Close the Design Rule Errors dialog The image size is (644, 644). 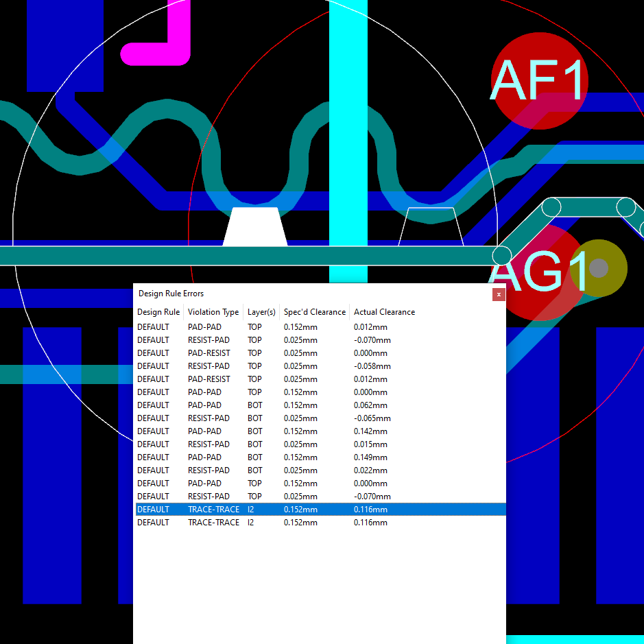pos(499,294)
